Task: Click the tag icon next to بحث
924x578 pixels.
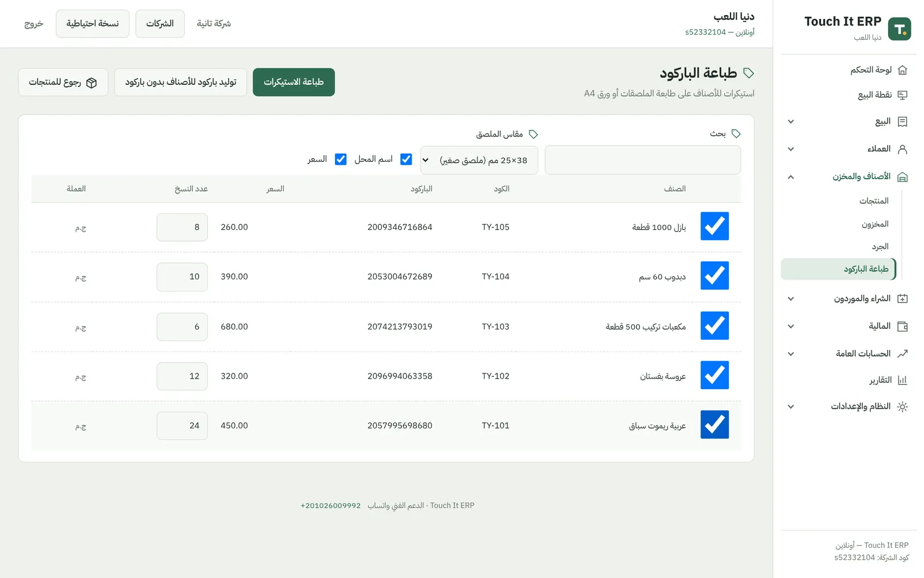Action: 736,134
